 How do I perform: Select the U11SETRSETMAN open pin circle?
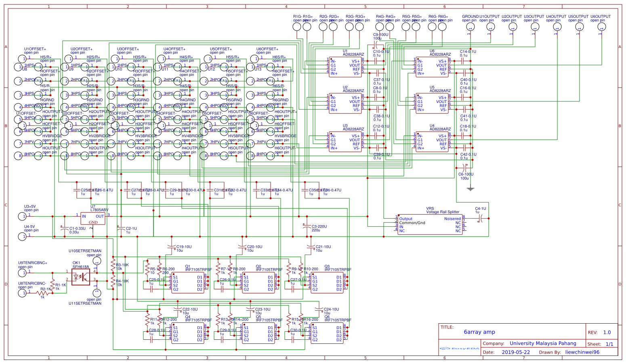click(97, 293)
